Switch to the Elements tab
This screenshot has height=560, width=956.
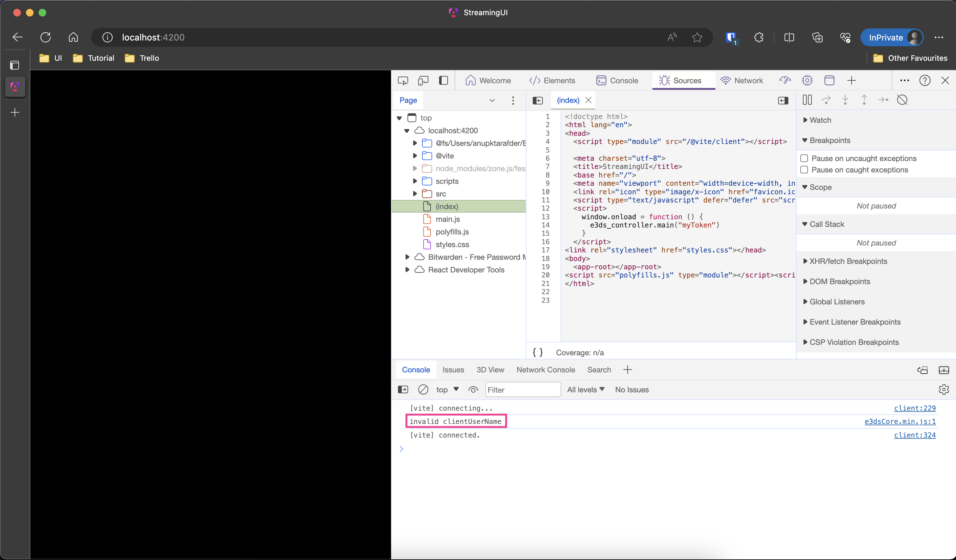pos(552,80)
